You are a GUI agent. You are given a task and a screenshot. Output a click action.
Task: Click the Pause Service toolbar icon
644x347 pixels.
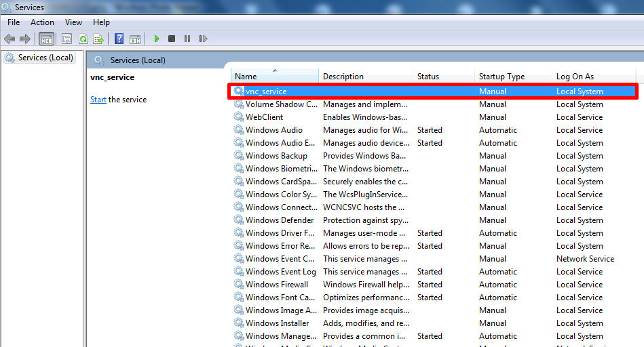pos(187,39)
